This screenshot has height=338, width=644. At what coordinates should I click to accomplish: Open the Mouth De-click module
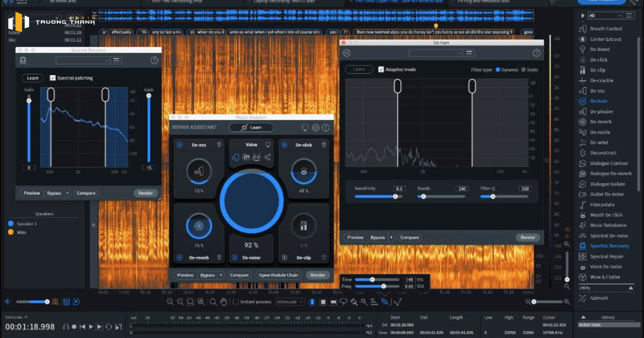coord(606,215)
